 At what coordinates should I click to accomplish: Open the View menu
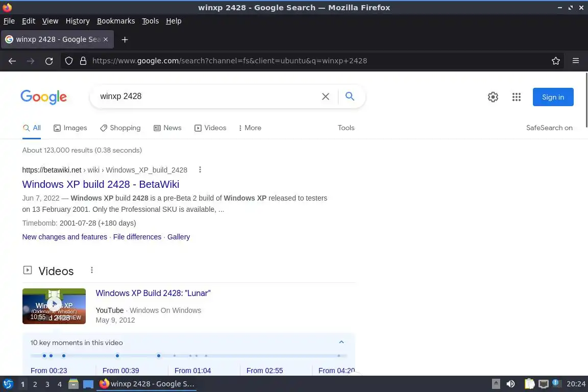point(50,21)
